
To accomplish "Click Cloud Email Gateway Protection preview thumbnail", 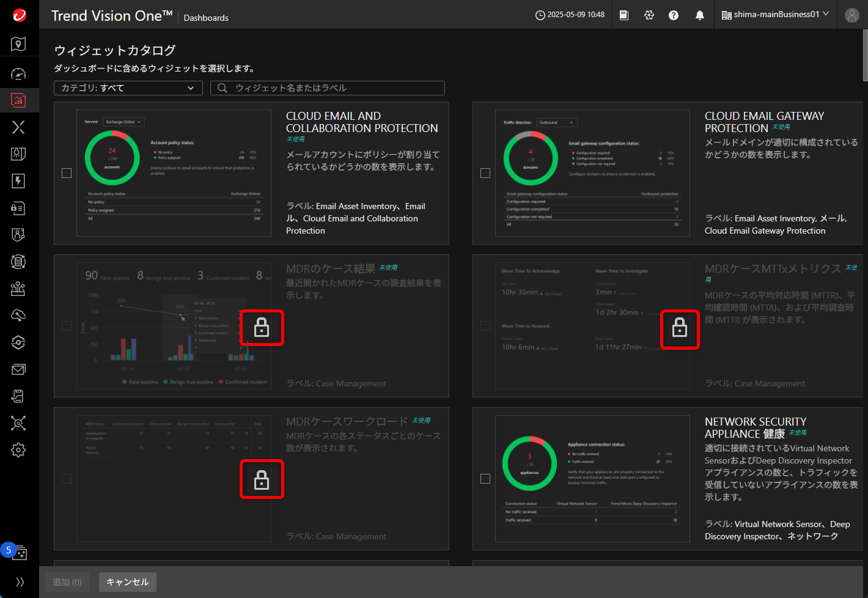I will (x=592, y=173).
